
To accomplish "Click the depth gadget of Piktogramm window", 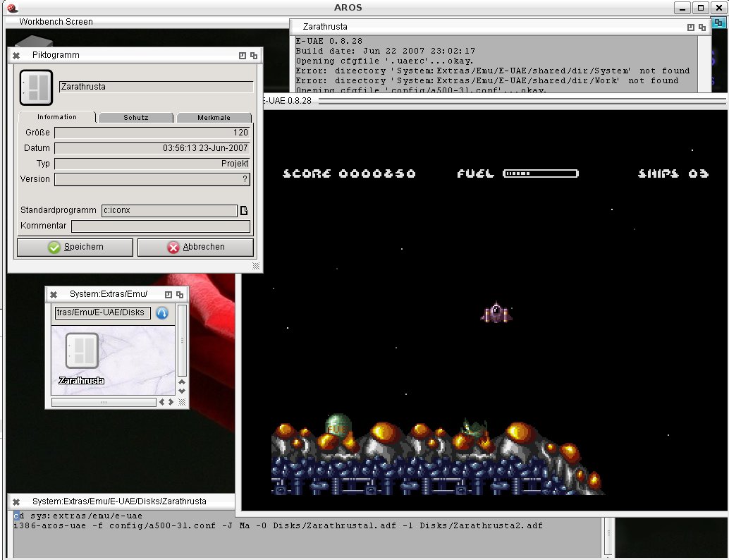I will 254,55.
